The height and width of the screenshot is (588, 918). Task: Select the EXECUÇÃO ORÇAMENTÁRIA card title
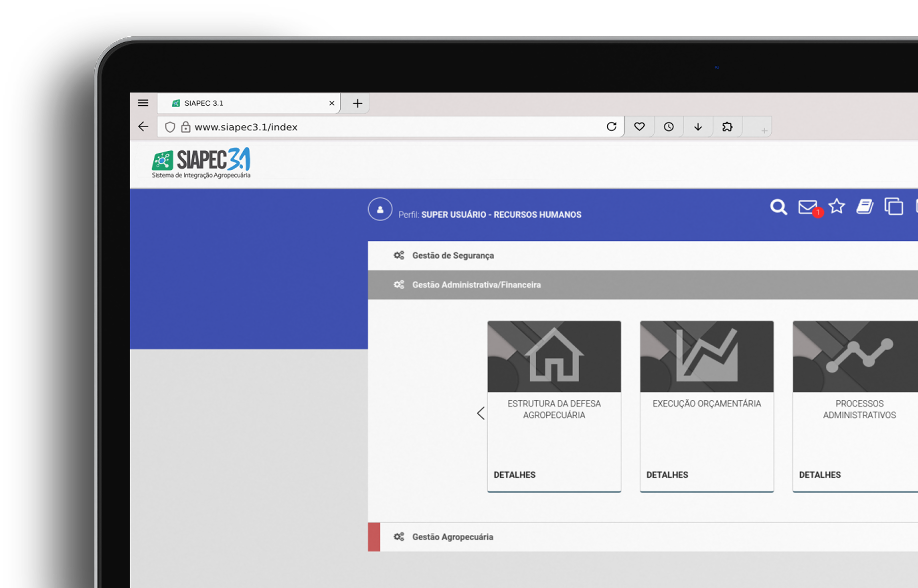707,404
